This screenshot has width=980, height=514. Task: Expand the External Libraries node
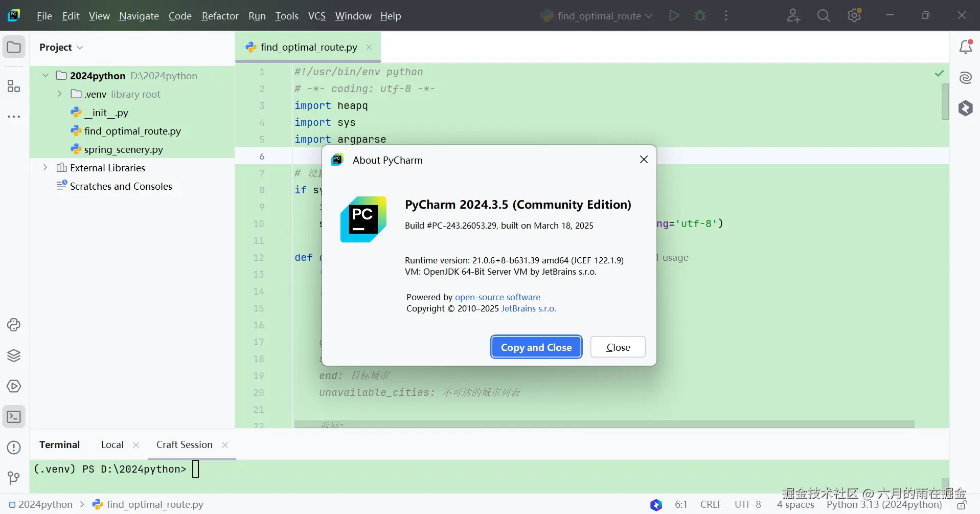click(45, 168)
